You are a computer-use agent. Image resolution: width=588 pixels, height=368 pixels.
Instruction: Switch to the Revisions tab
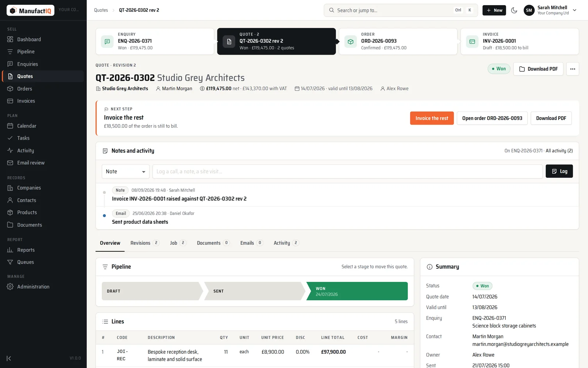[145, 243]
